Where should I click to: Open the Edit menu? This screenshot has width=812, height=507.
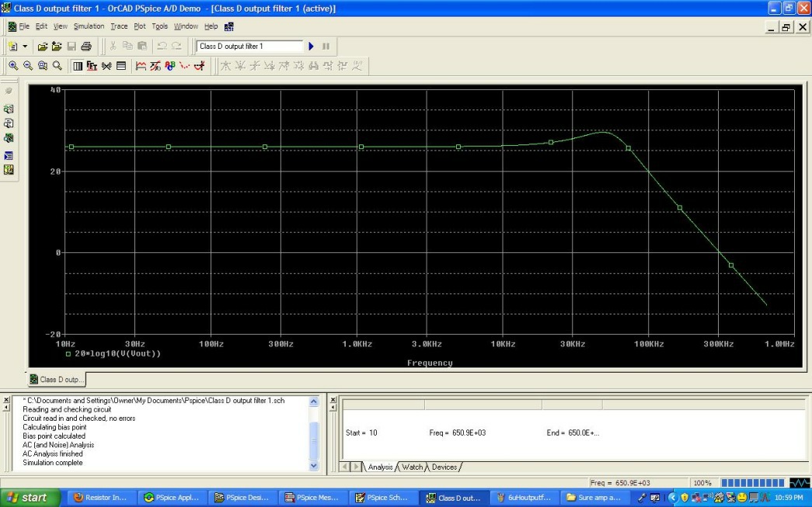(41, 26)
